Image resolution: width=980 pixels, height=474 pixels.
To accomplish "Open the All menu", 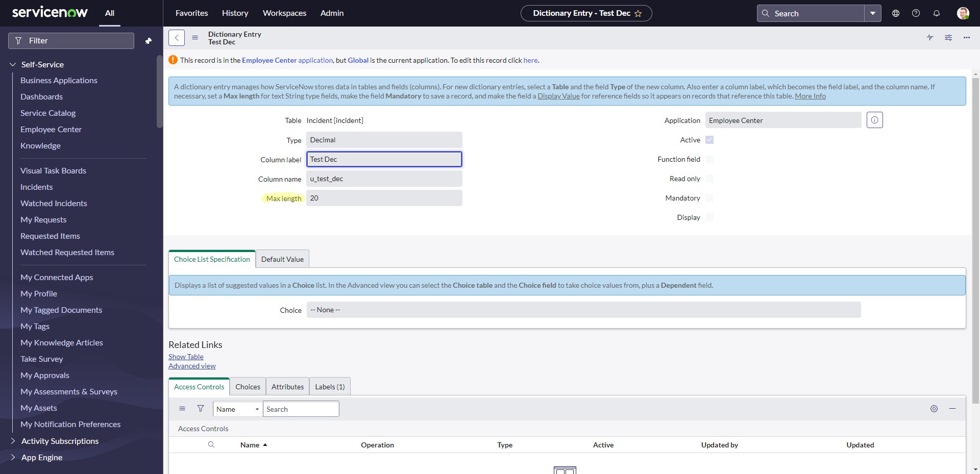I will pos(110,13).
